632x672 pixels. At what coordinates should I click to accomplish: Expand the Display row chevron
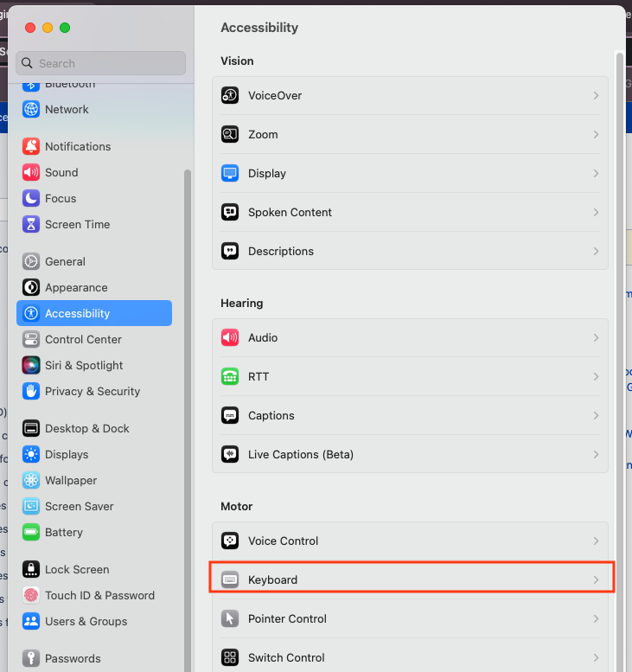tap(596, 173)
